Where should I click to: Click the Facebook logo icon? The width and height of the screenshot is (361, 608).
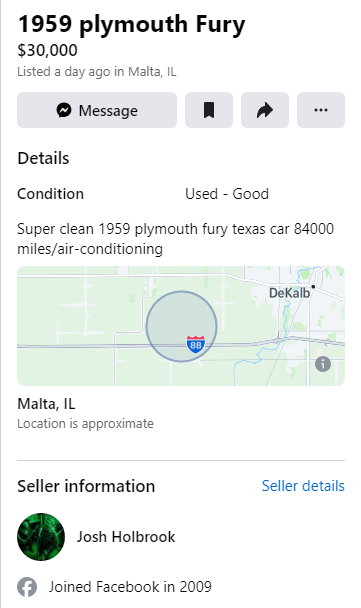click(27, 587)
